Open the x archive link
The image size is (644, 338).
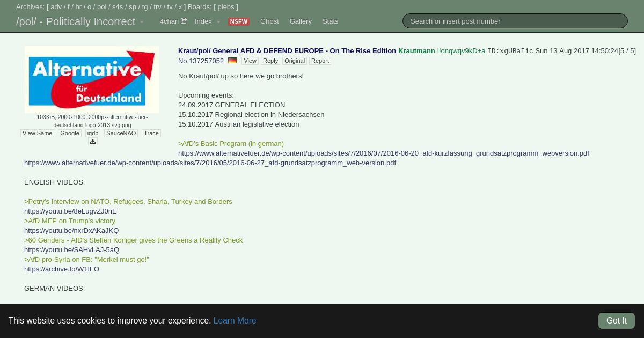coord(180,6)
